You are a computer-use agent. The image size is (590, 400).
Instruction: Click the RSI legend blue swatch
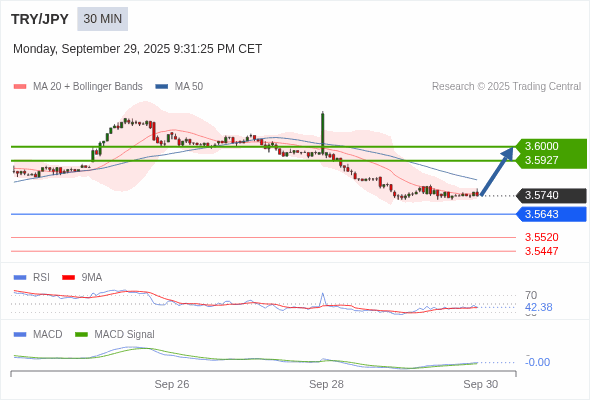(20, 278)
